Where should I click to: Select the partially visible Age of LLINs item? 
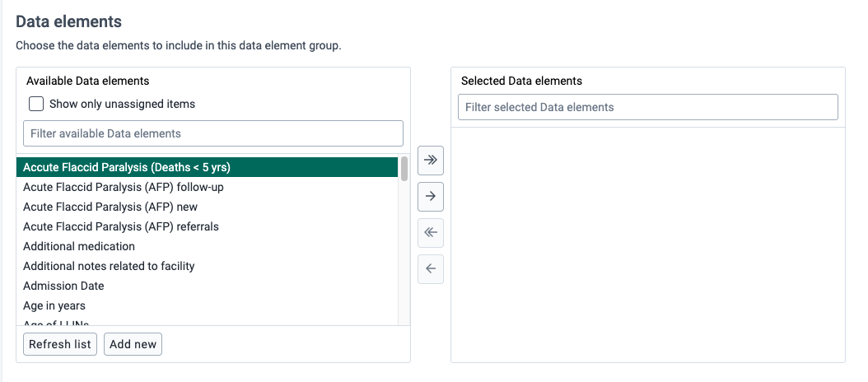[x=207, y=321]
